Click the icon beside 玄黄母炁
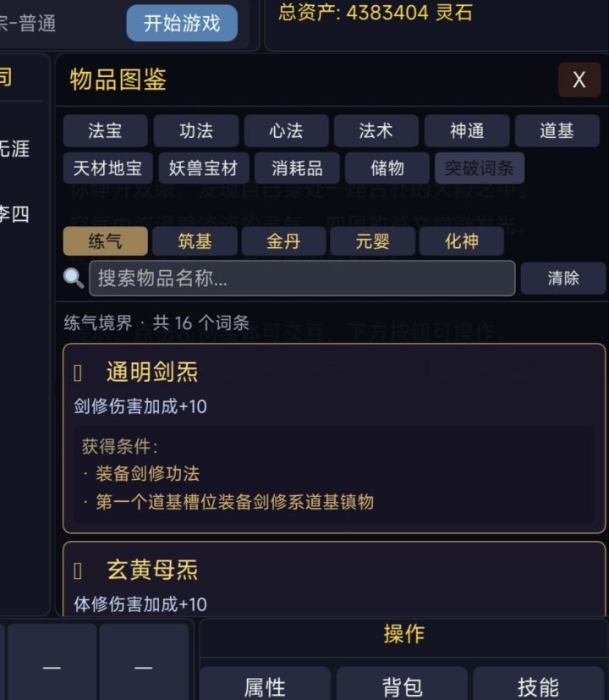Image resolution: width=609 pixels, height=700 pixels. tap(78, 570)
